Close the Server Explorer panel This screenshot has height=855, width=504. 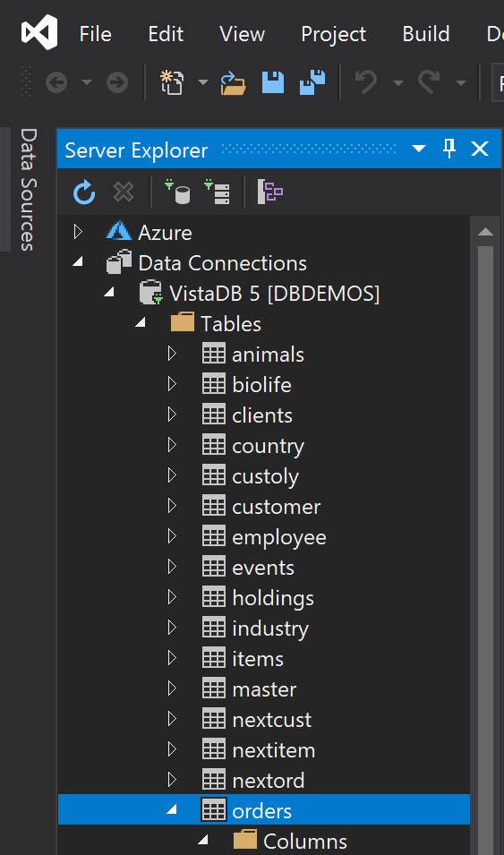[480, 149]
